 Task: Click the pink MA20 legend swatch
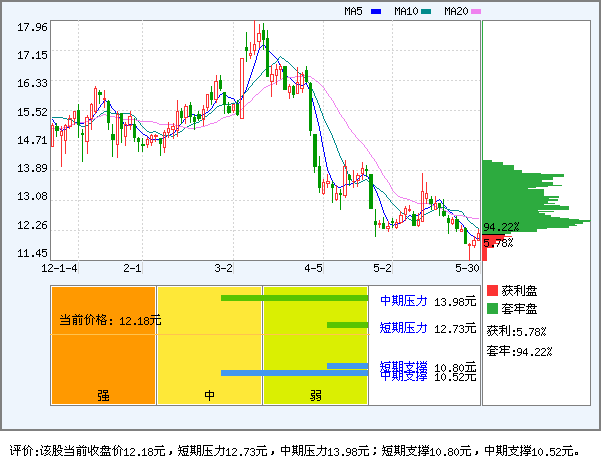pyautogui.click(x=476, y=12)
